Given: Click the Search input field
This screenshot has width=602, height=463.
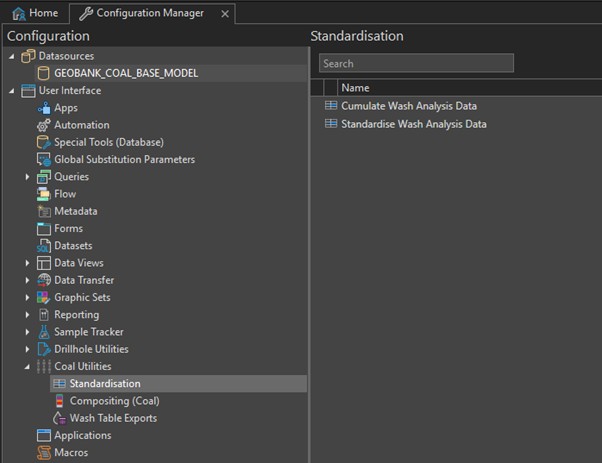Looking at the screenshot, I should (416, 63).
